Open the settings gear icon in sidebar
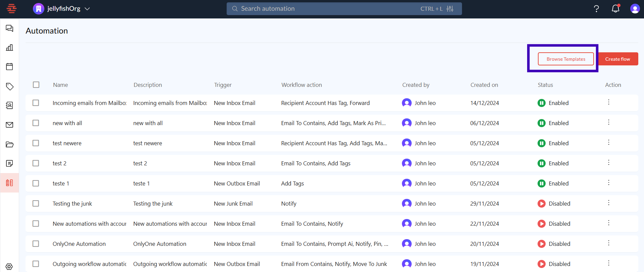The height and width of the screenshot is (272, 644). 9,266
